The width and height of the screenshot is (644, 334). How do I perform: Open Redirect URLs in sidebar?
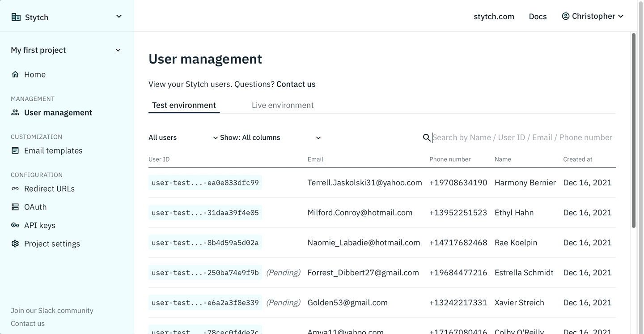(x=49, y=188)
